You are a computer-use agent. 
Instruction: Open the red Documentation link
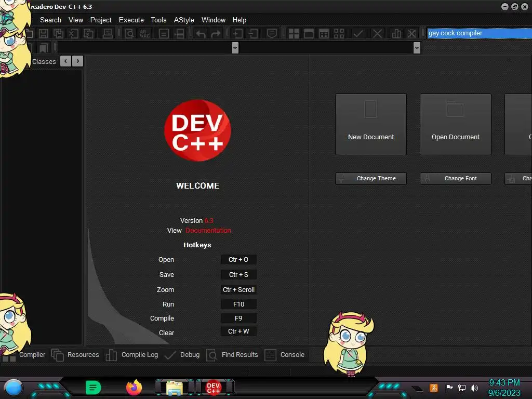pos(208,230)
